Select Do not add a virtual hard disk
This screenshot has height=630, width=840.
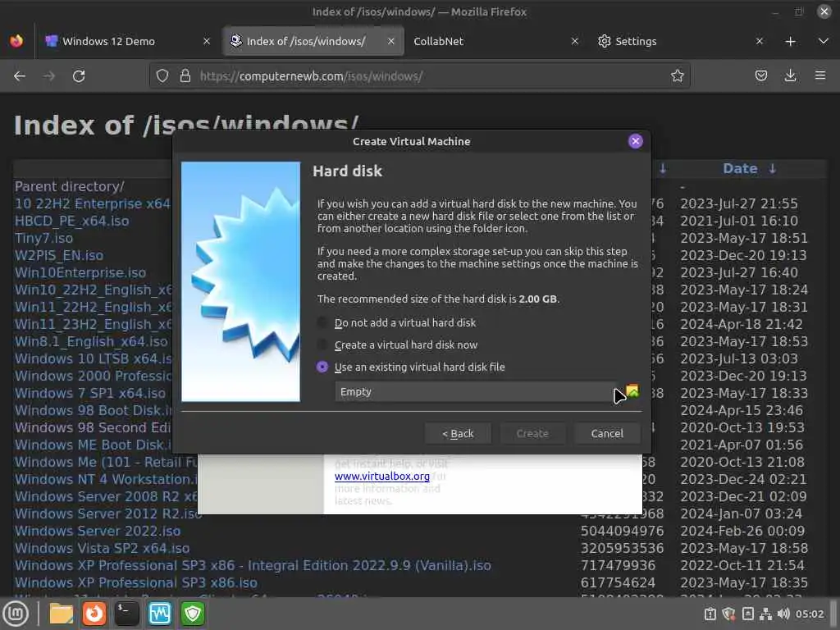point(396,322)
